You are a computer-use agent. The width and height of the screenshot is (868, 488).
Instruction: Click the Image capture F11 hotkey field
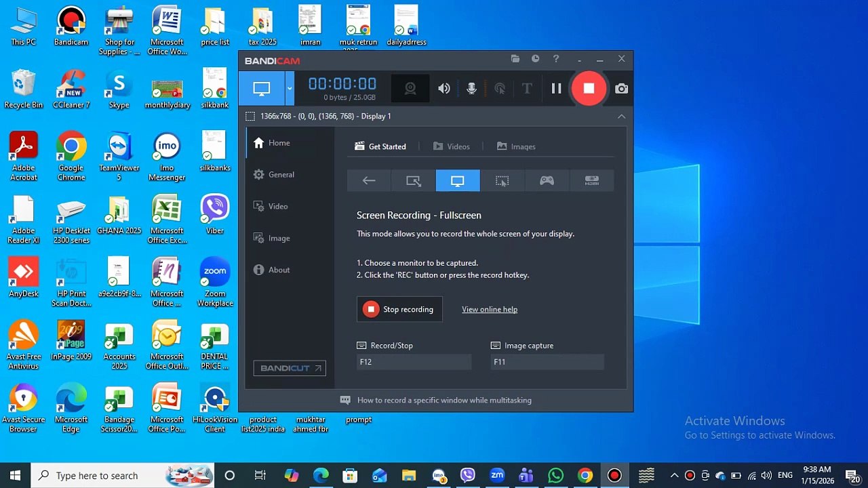pos(547,362)
